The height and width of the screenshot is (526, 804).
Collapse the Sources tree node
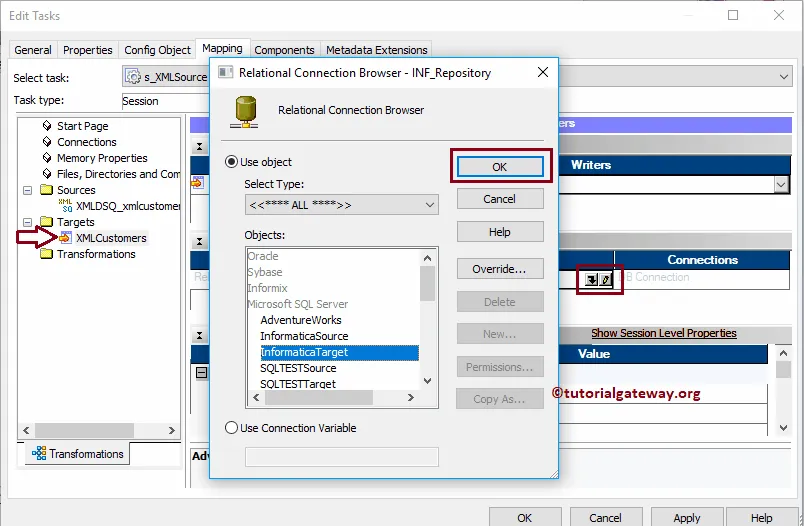click(x=28, y=190)
